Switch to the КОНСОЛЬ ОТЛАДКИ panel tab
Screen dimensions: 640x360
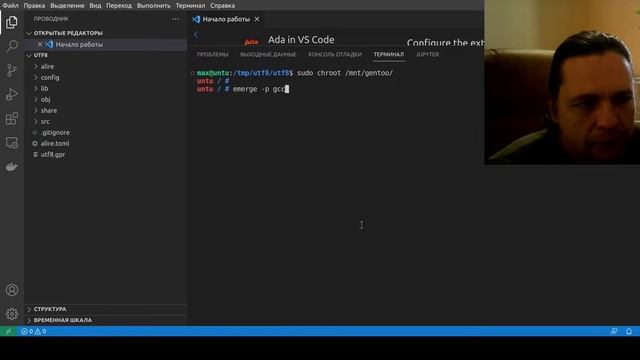tap(335, 54)
